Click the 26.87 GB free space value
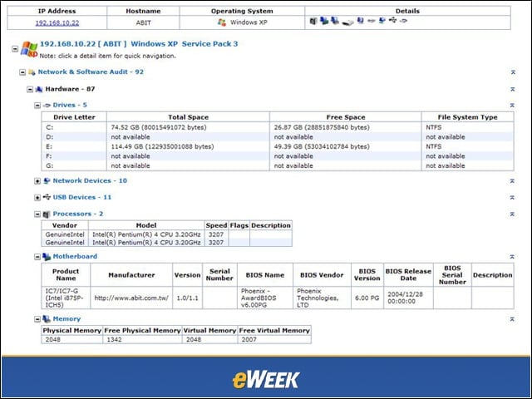Image resolution: width=532 pixels, height=399 pixels. click(x=322, y=127)
